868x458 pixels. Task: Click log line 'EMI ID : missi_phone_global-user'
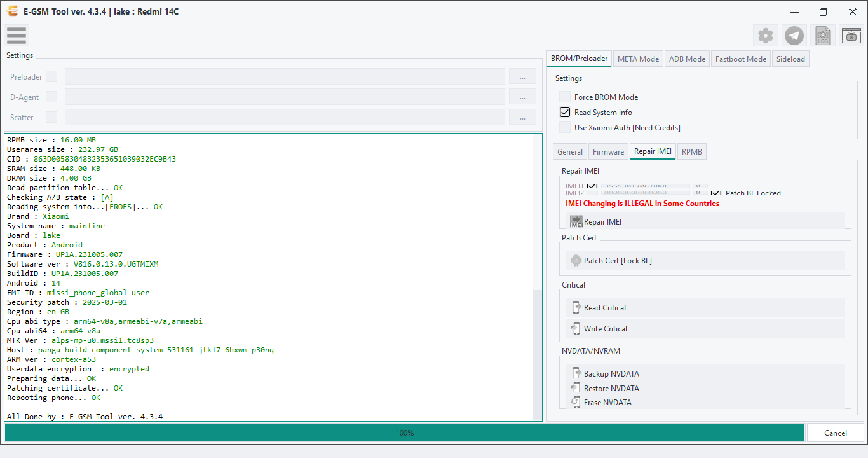coord(78,293)
